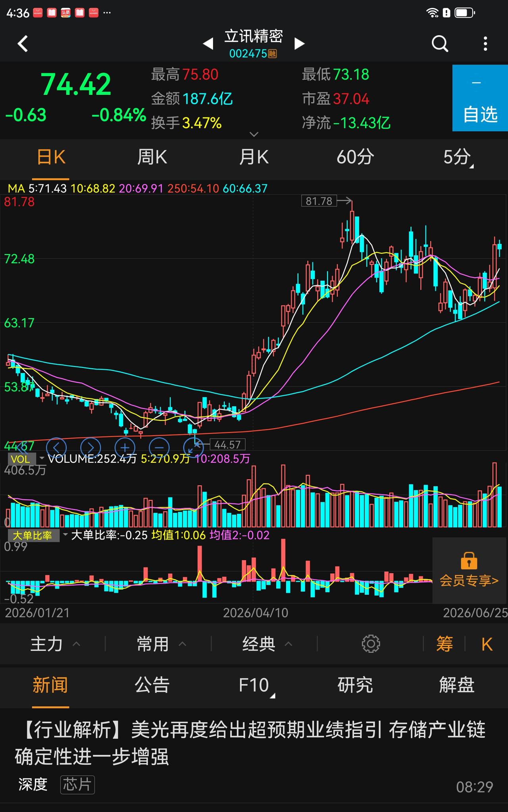This screenshot has width=508, height=812.
Task: Expand the 常用 indicator group
Action: click(162, 644)
